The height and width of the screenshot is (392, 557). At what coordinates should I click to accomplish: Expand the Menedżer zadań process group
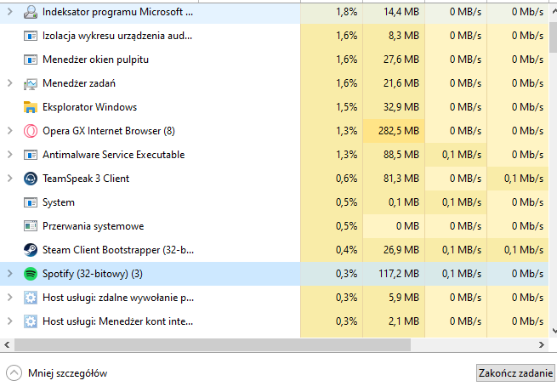[10, 83]
